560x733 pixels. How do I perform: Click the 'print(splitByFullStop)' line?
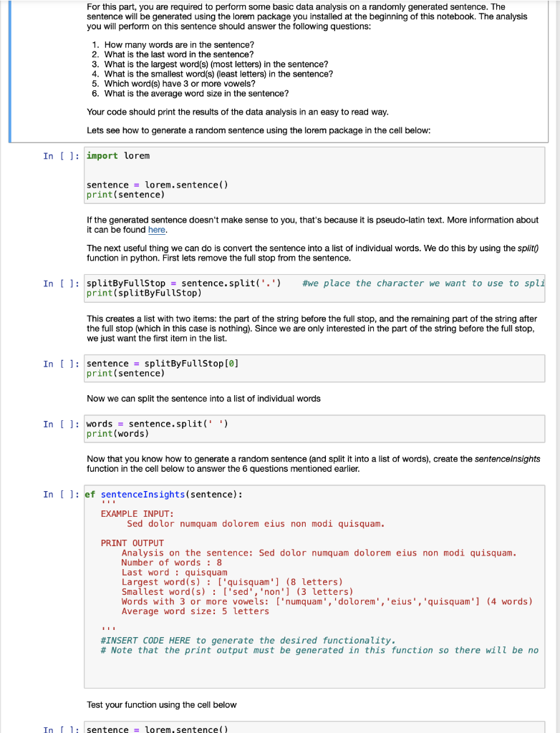[144, 293]
